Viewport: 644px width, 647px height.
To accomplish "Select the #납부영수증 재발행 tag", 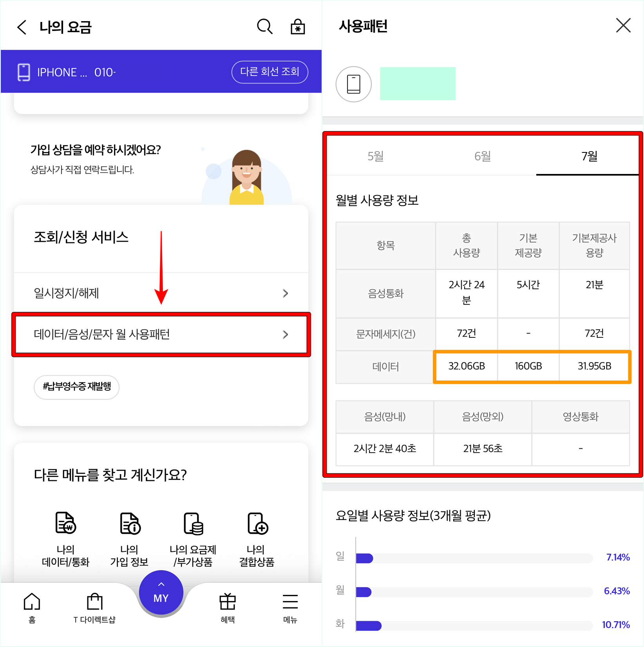I will click(x=76, y=387).
